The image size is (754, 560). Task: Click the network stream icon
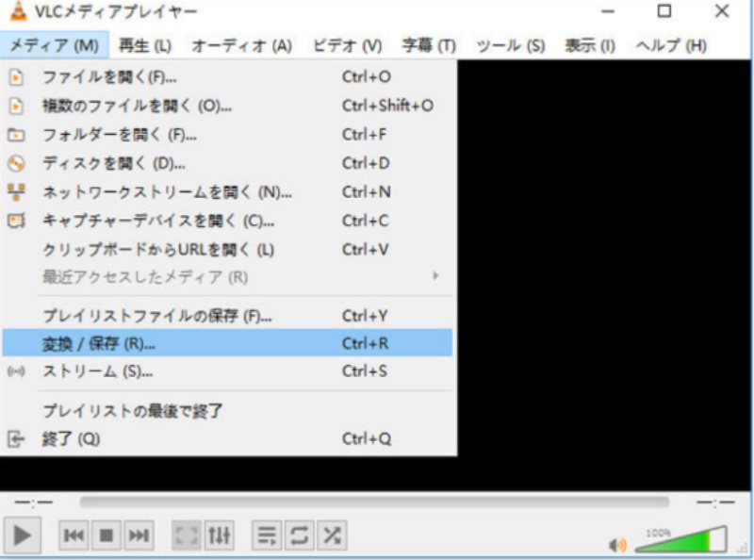coord(16,192)
